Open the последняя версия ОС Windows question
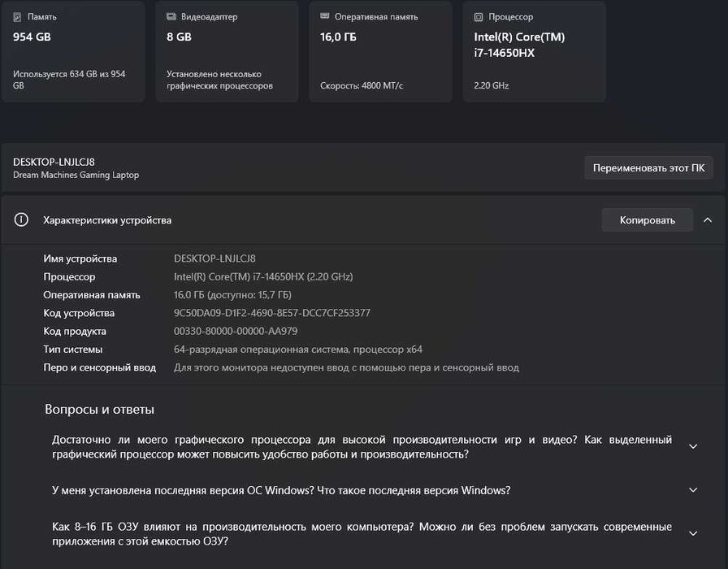 click(x=281, y=490)
